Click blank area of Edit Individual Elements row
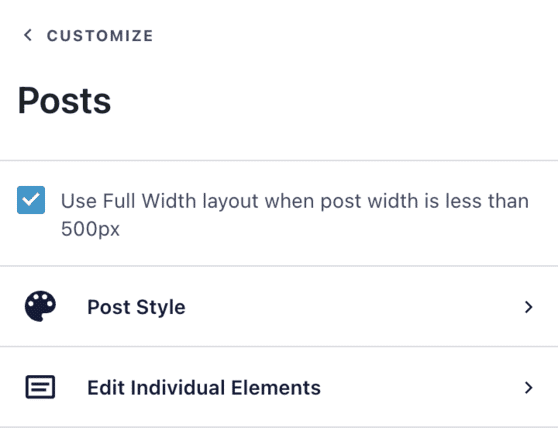Screen dimensions: 558x445 coord(420,387)
